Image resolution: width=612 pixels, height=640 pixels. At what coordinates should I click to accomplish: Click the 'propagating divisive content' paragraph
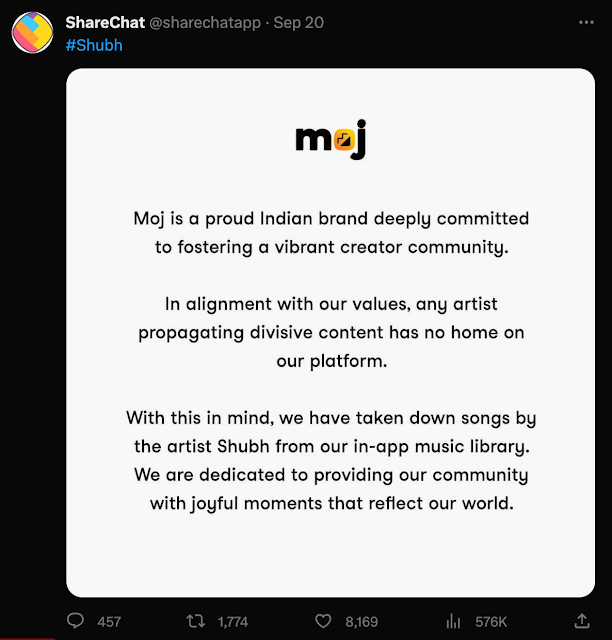[331, 333]
